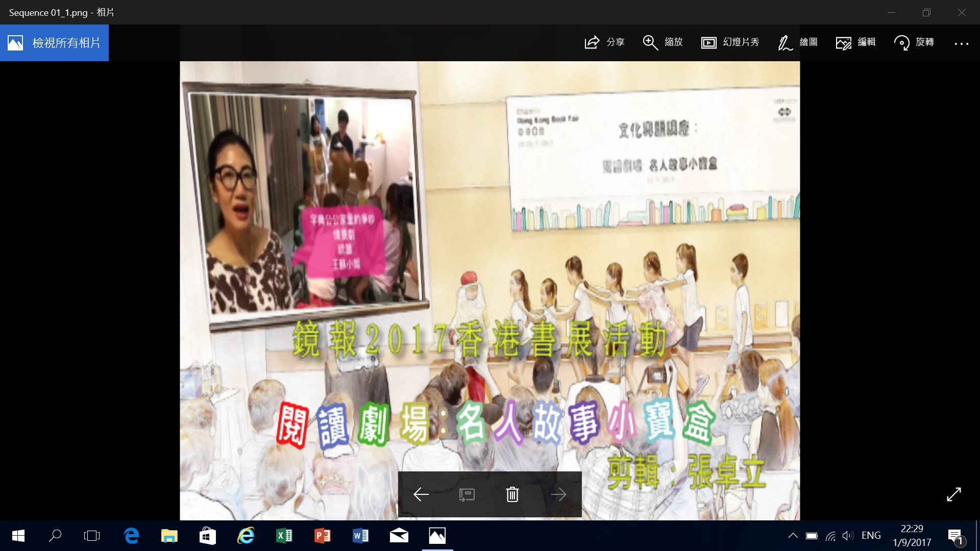Viewport: 980px width, 551px height.
Task: Open the Action Center notification icon
Action: pyautogui.click(x=955, y=536)
